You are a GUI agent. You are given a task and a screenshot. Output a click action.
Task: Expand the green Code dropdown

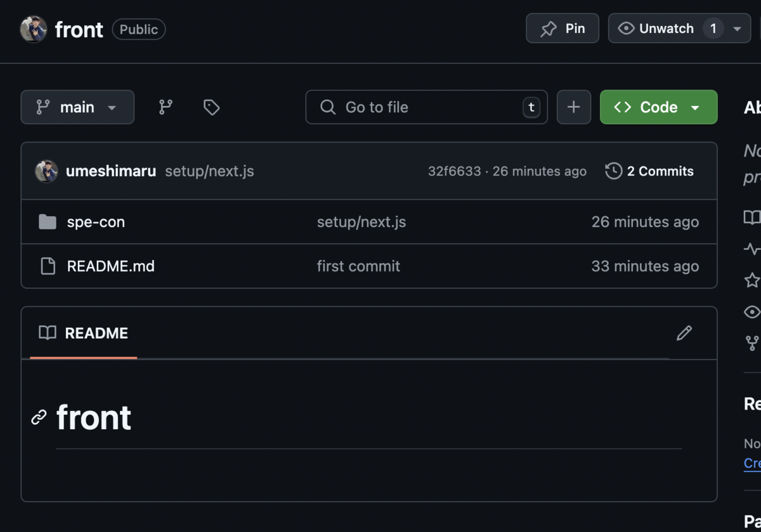658,107
